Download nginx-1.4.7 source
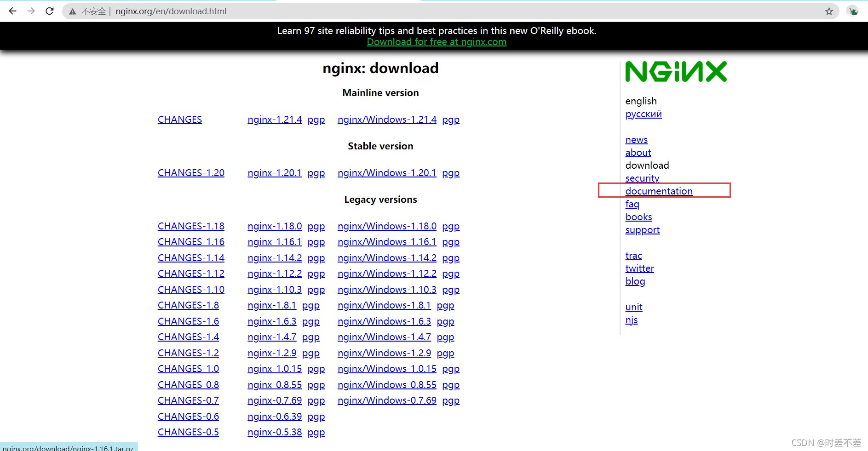This screenshot has width=868, height=451. 272,337
